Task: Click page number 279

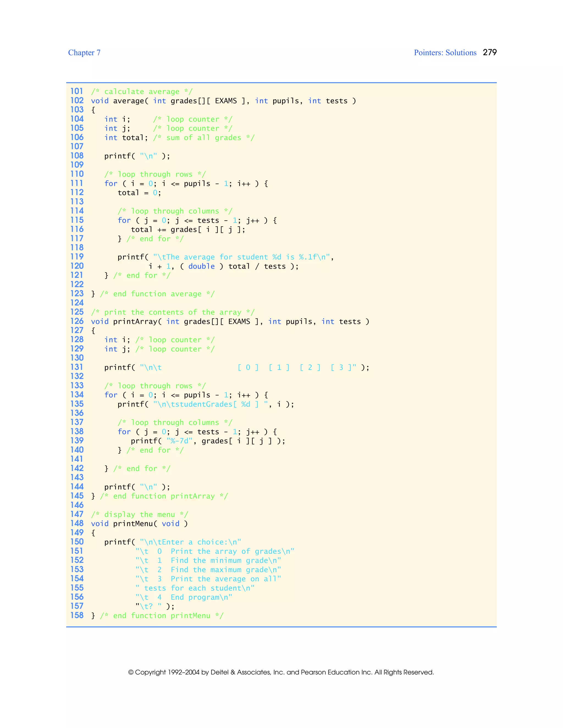Action: click(490, 52)
